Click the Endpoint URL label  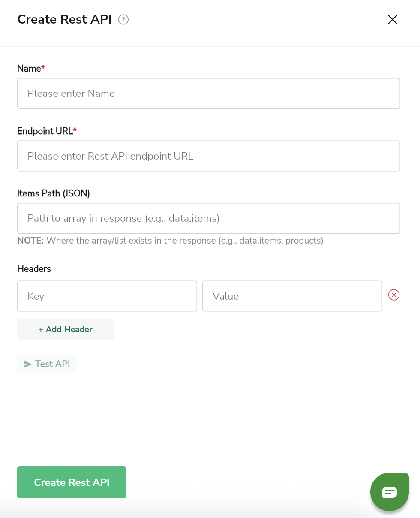tap(45, 131)
